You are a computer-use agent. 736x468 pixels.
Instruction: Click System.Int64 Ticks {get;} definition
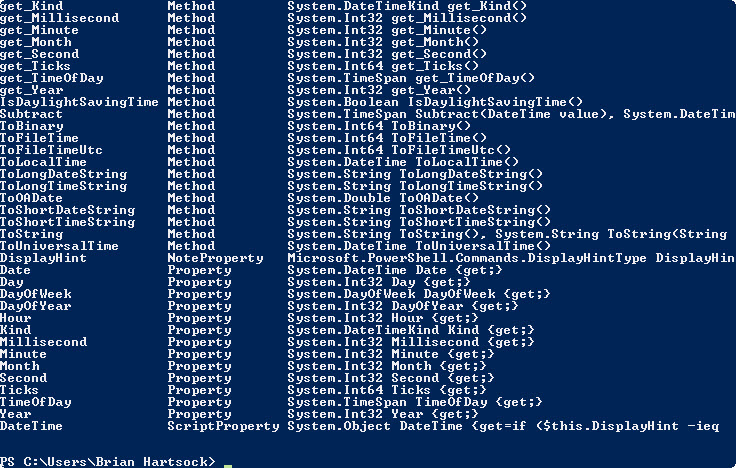[x=387, y=390]
